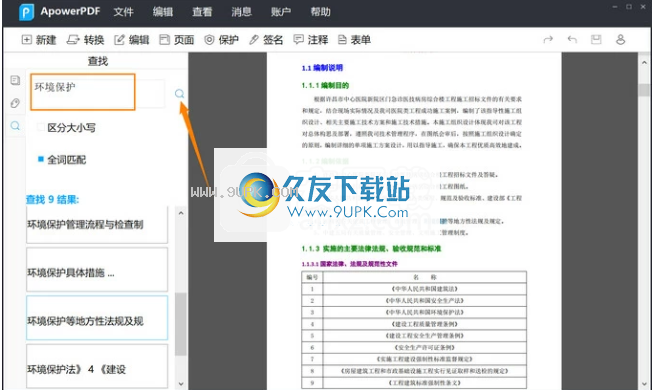654x390 pixels.
Task: Open the 保护 toolbar tool
Action: point(221,40)
